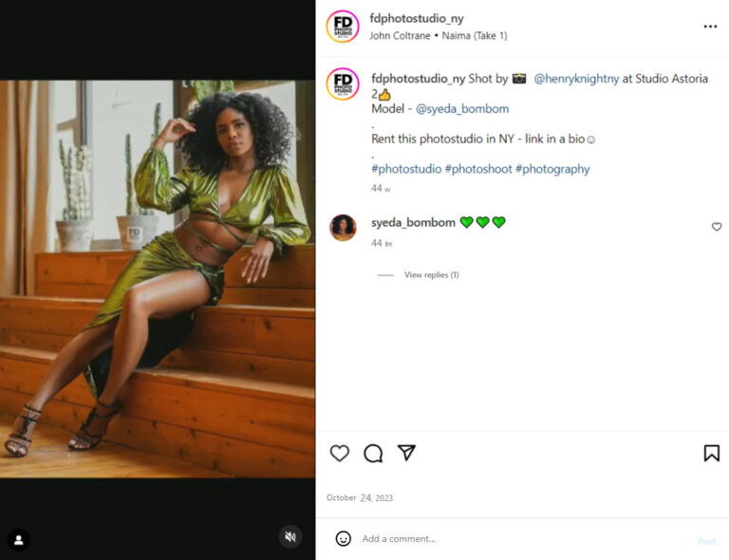Like syeda_bombom's comment with small heart
Screen dimensions: 729x560
pyautogui.click(x=717, y=227)
